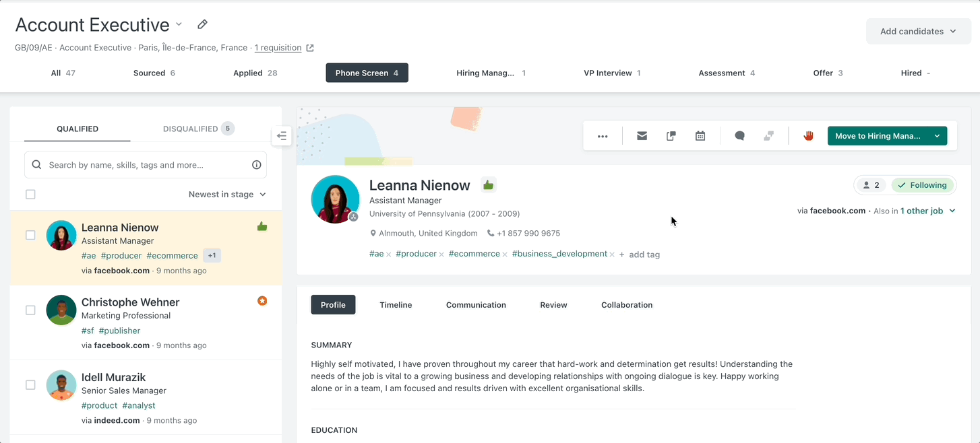Select the Qualified tab
This screenshot has width=980, height=443.
[78, 129]
